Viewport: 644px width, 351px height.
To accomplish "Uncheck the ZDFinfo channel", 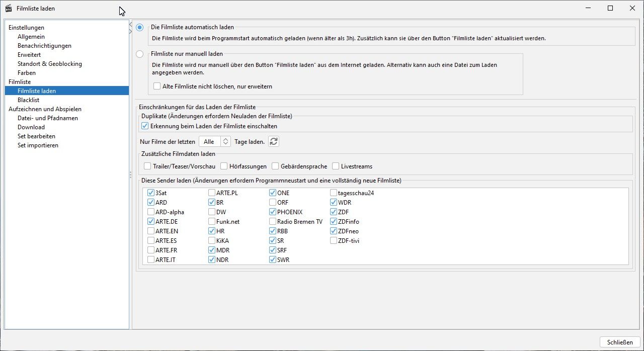I will pyautogui.click(x=334, y=221).
